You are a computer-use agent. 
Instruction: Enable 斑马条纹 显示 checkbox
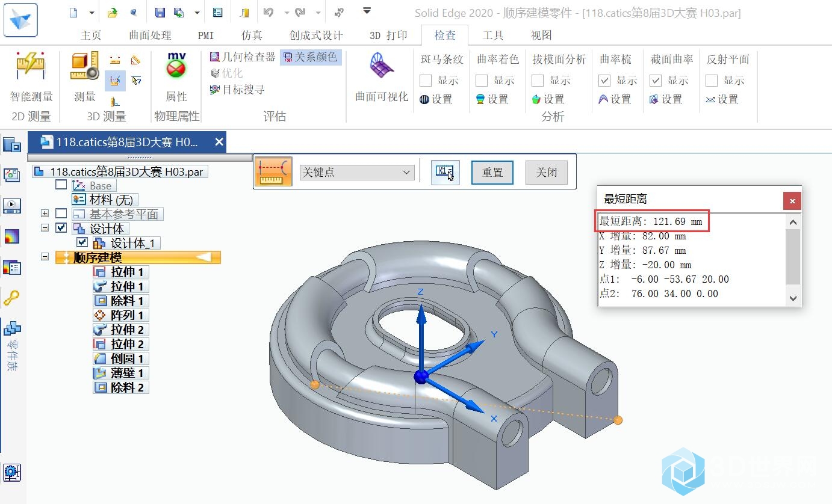pyautogui.click(x=426, y=81)
